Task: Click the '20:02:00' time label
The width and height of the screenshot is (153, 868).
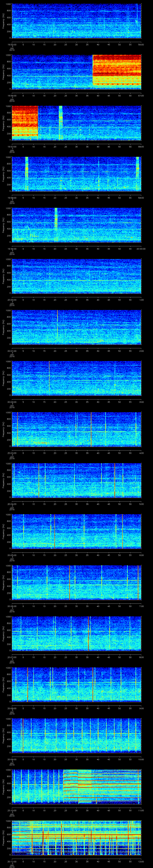Action: pos(12,402)
